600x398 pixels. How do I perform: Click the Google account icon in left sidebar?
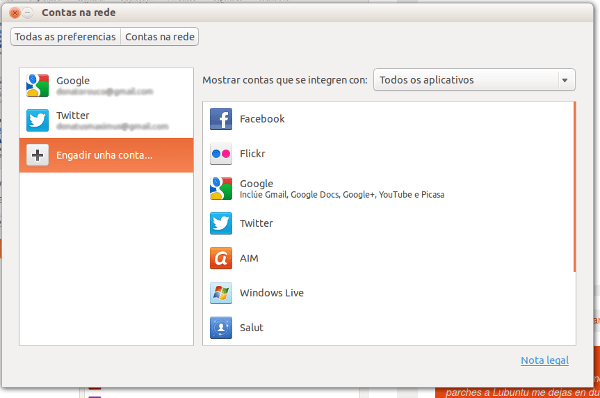coord(38,85)
